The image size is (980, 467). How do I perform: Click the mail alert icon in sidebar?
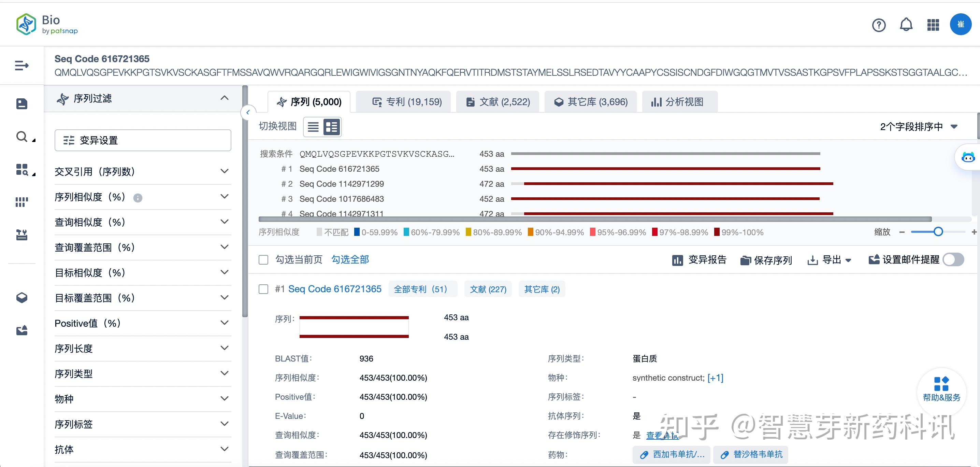[22, 330]
